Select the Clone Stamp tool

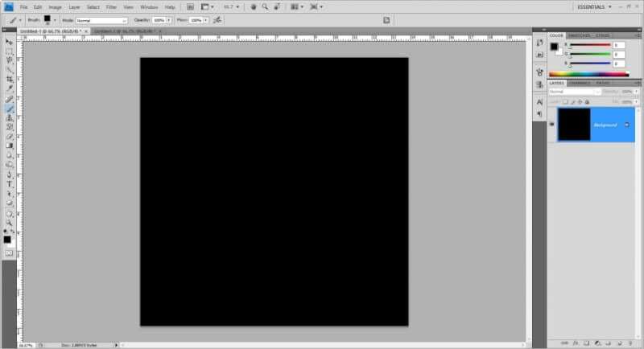click(9, 118)
